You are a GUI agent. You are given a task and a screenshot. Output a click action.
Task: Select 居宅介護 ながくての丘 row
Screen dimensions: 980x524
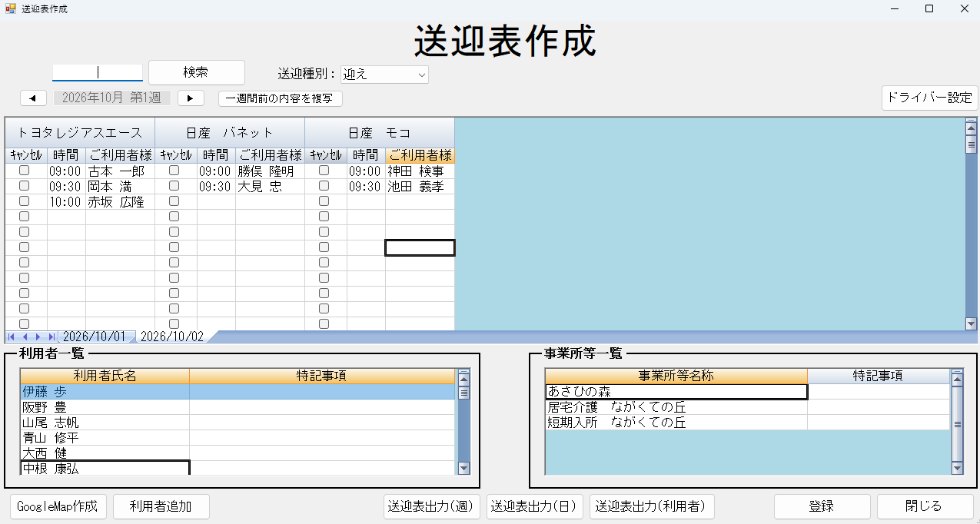click(x=676, y=407)
